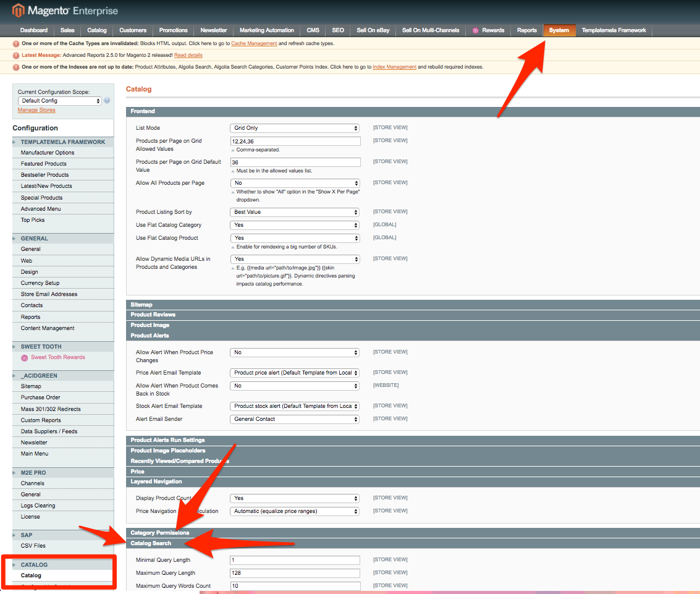Expand the Price section header

[413, 472]
